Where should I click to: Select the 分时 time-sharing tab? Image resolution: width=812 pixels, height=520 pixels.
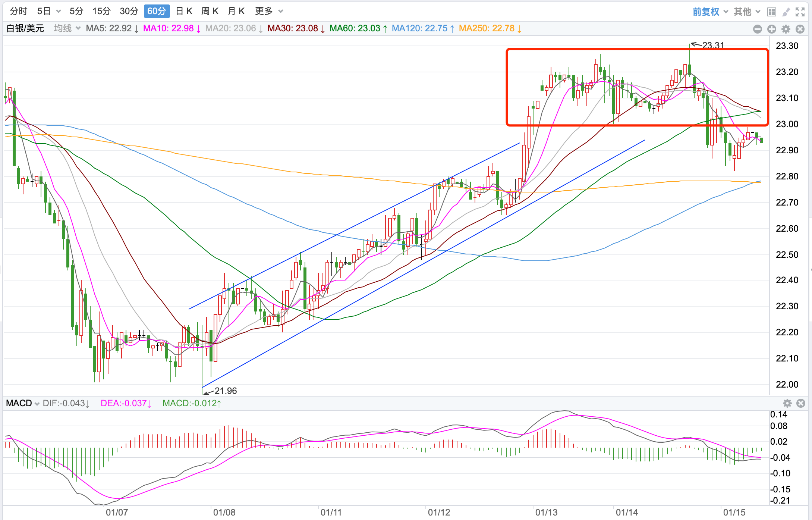pos(19,11)
